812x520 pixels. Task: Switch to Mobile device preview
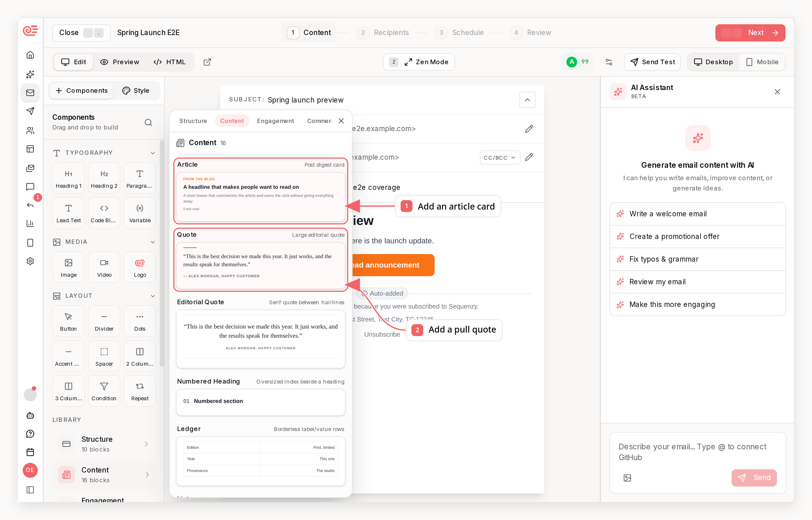click(x=762, y=62)
